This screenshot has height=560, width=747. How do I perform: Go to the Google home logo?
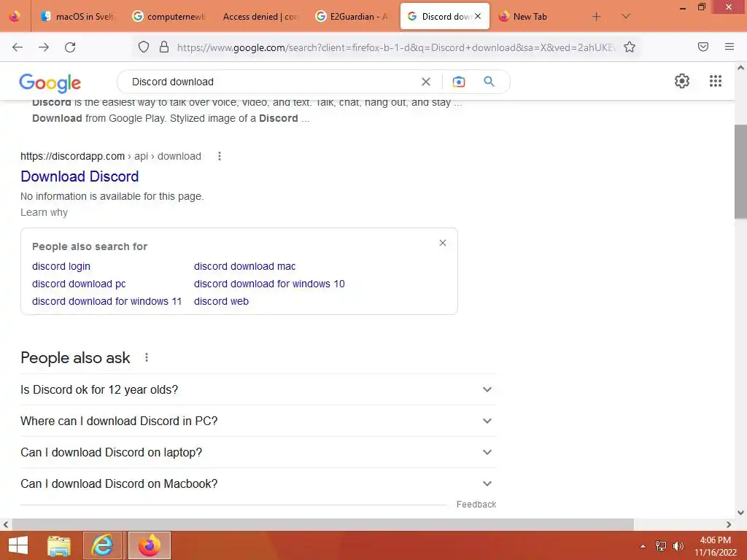(x=50, y=83)
